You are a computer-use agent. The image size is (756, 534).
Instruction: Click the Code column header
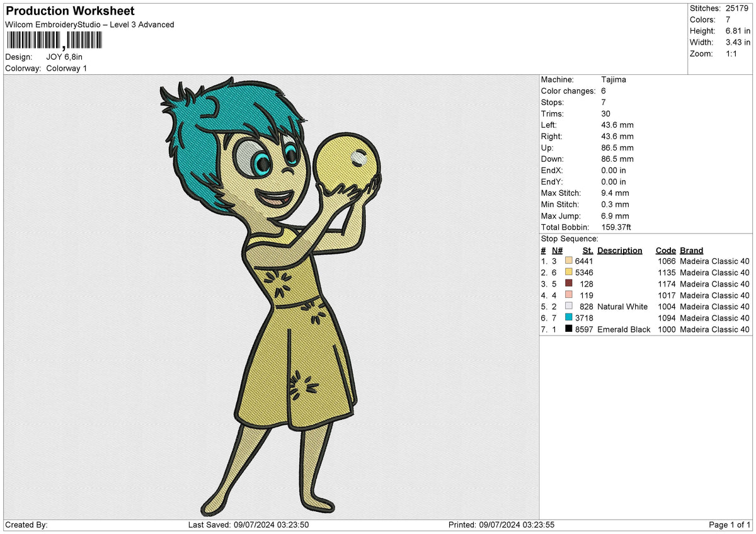click(x=665, y=250)
